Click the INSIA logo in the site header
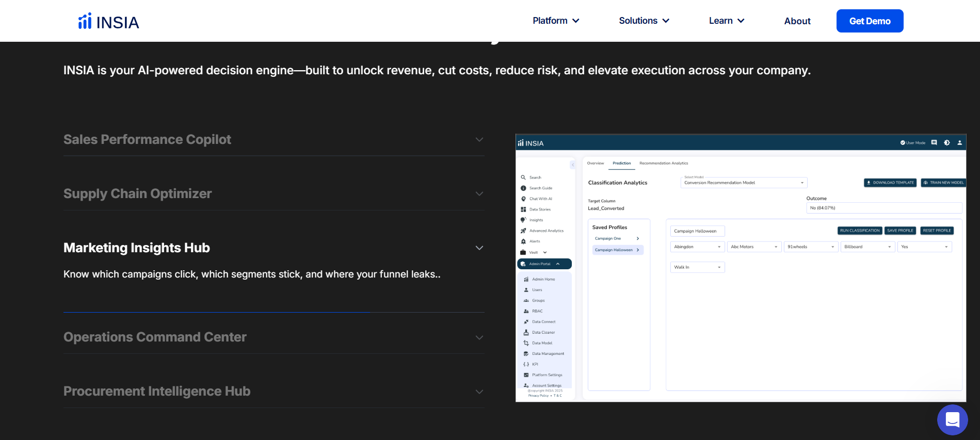The width and height of the screenshot is (980, 440). [x=108, y=21]
